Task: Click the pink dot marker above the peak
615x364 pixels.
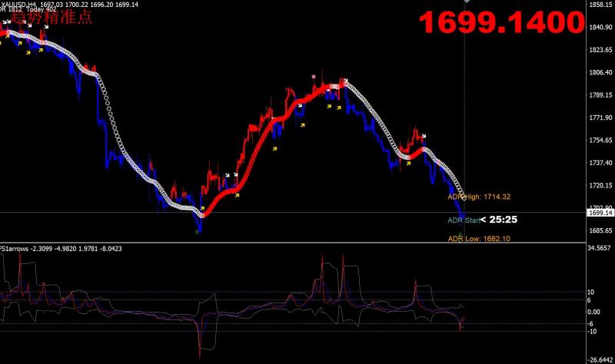Action: coord(314,76)
